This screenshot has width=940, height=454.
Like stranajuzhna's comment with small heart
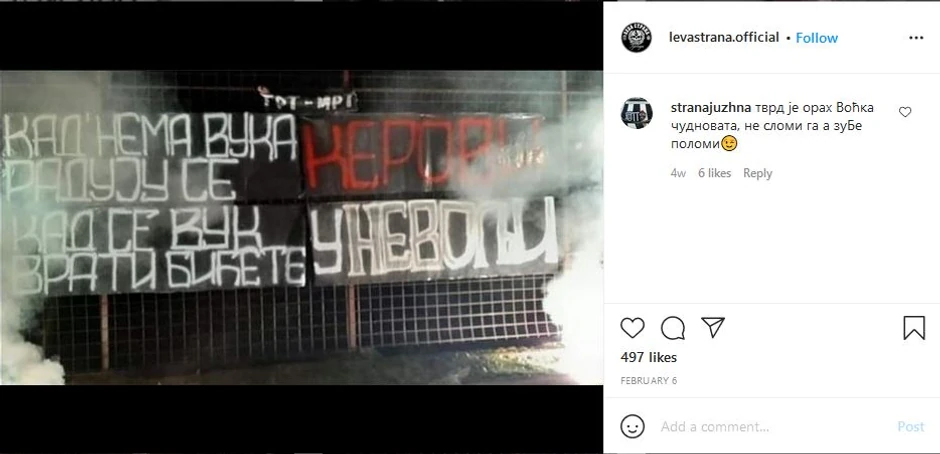tap(905, 112)
